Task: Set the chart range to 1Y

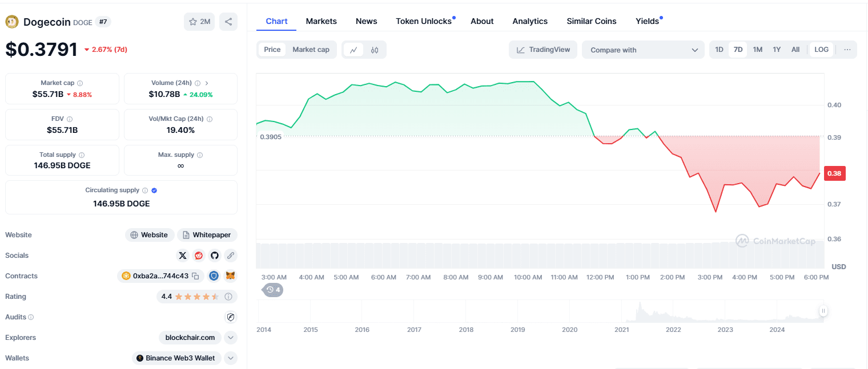Action: 777,50
